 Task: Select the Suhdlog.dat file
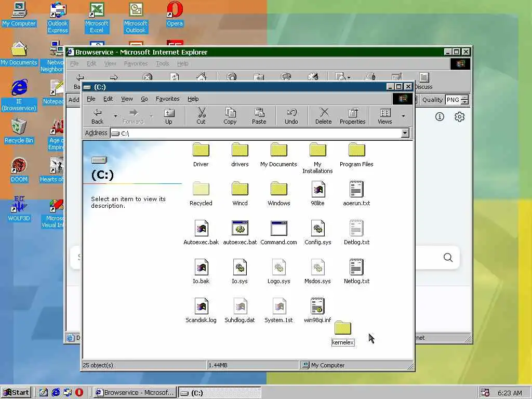pyautogui.click(x=240, y=311)
